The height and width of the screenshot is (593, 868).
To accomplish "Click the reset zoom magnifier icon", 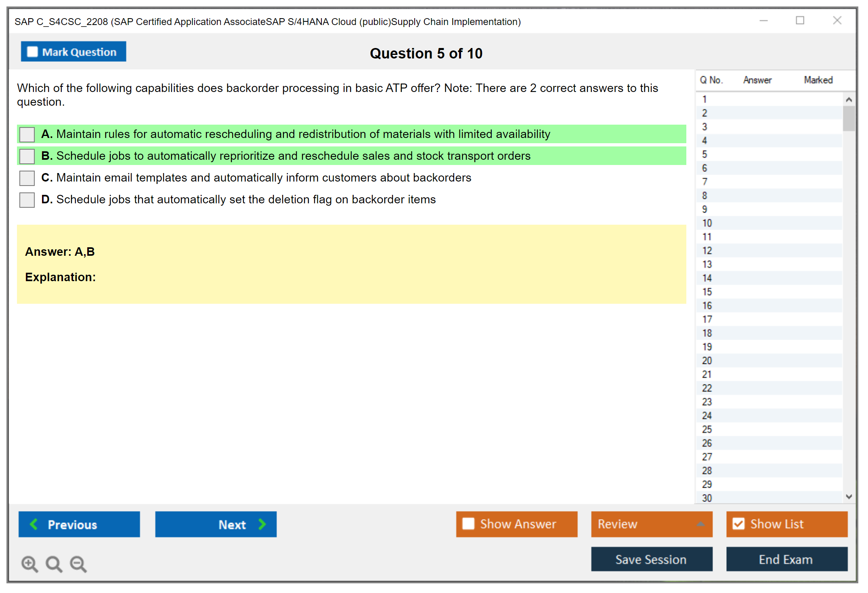I will [x=54, y=564].
